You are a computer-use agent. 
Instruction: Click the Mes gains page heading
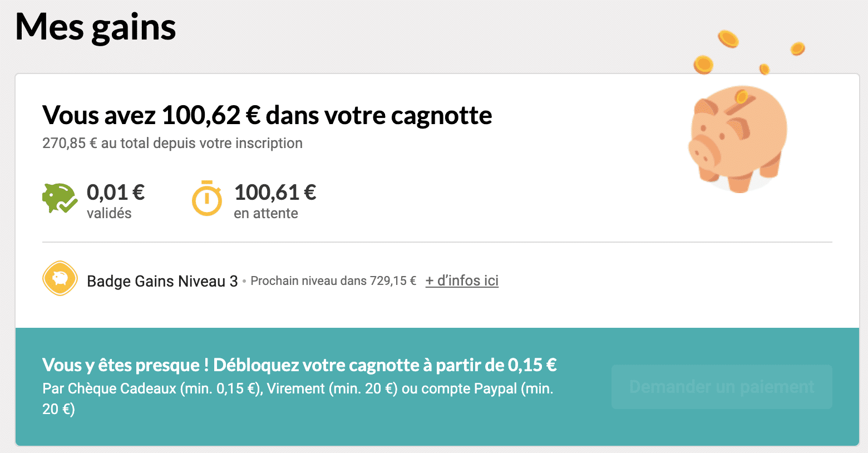tap(96, 27)
